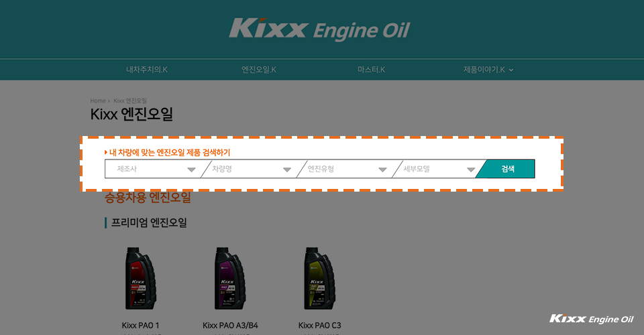Open the Kixx PAO 1 product name link

140,325
